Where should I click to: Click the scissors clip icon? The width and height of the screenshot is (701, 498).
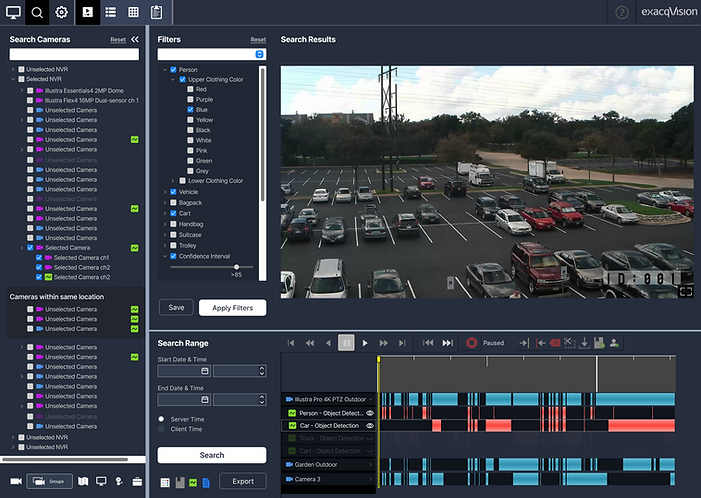click(570, 343)
